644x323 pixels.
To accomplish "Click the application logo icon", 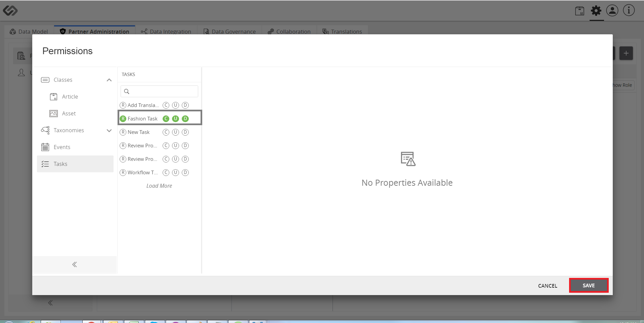I will point(10,10).
